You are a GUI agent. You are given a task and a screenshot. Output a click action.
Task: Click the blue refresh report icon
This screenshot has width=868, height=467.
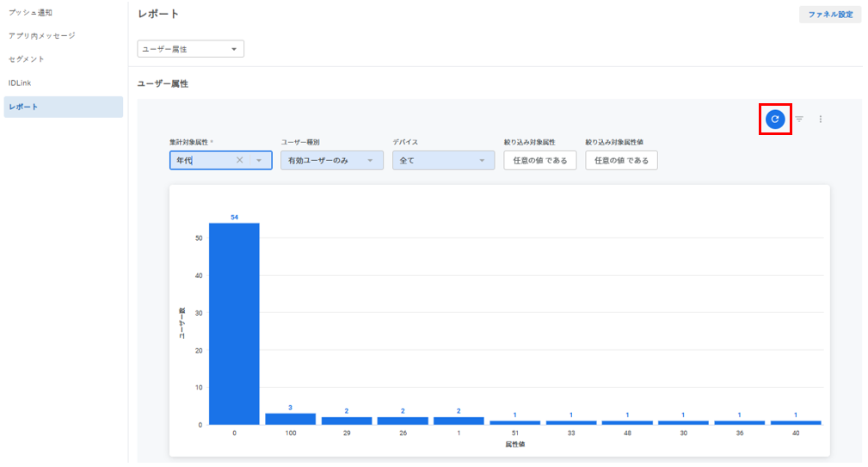775,119
